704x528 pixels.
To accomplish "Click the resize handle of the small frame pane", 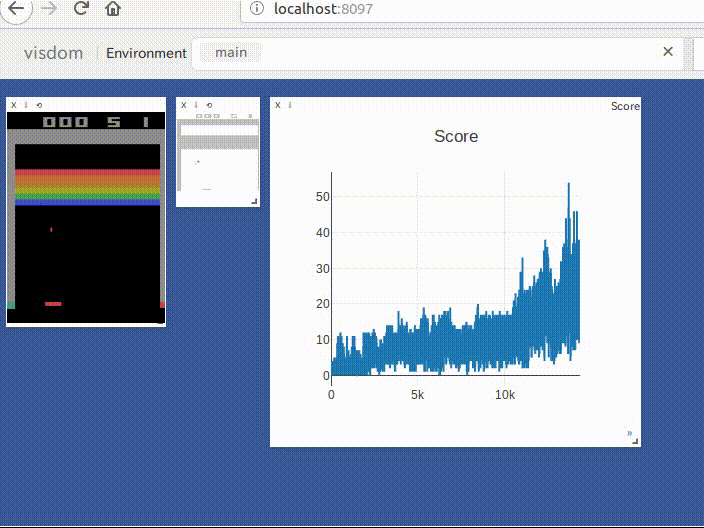I will [x=254, y=202].
